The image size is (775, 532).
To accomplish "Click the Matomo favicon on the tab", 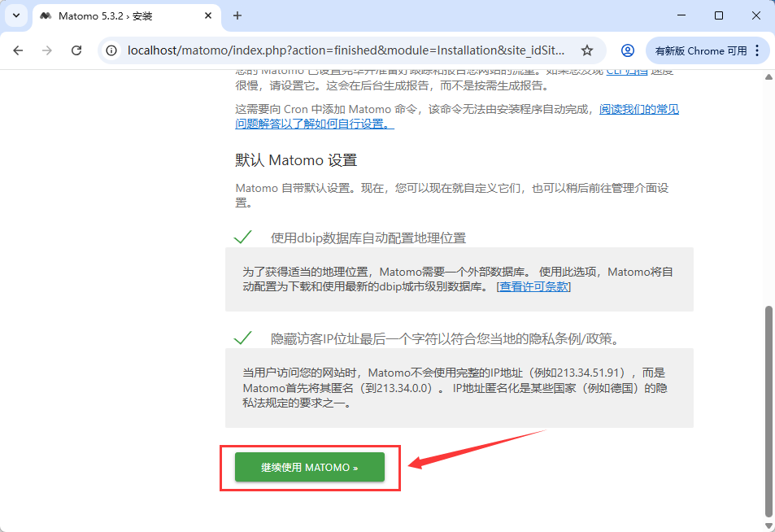I will pyautogui.click(x=46, y=15).
